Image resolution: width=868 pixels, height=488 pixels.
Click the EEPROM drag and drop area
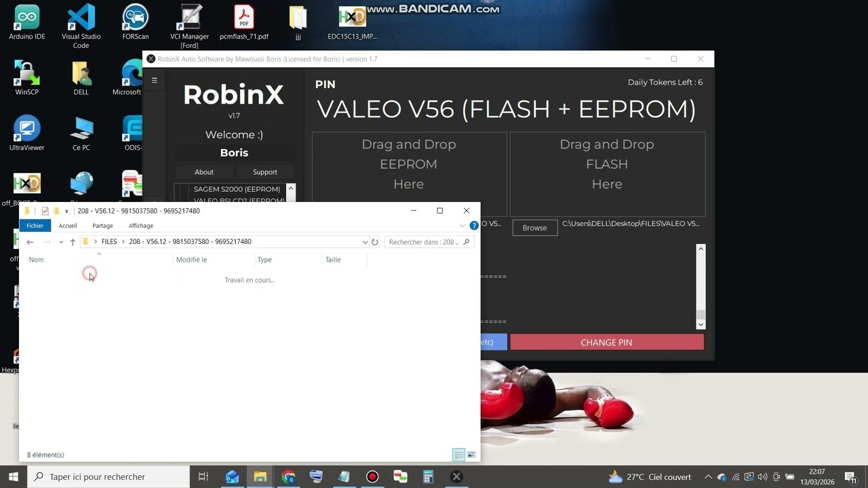(409, 174)
